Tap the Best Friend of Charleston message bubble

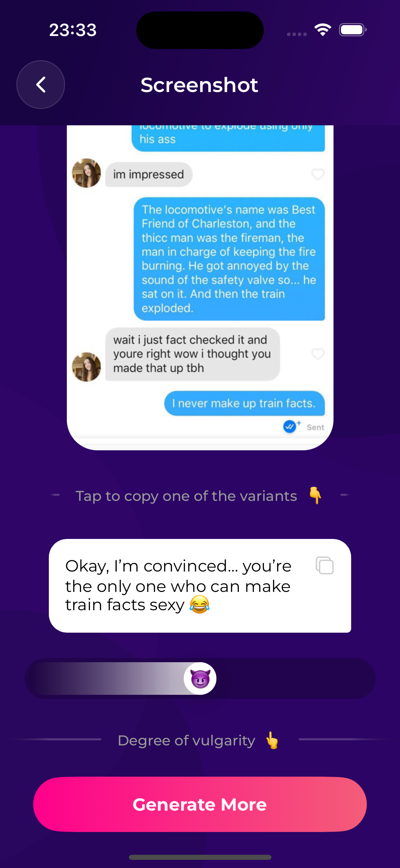coord(229,259)
